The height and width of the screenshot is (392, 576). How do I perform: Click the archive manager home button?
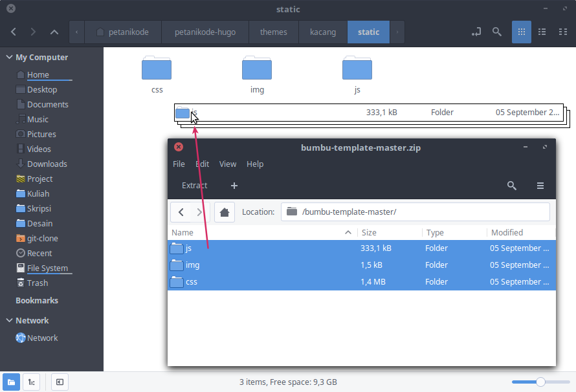224,212
